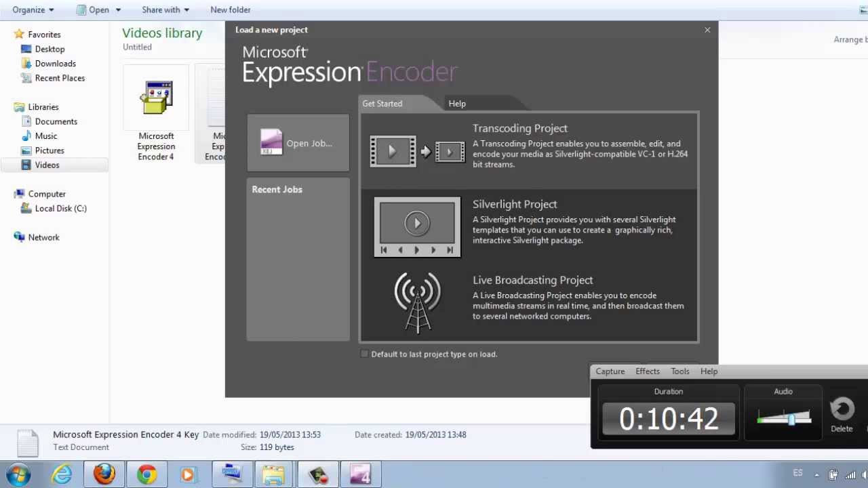
Task: Click the Live Broadcasting Project heading
Action: coord(533,280)
